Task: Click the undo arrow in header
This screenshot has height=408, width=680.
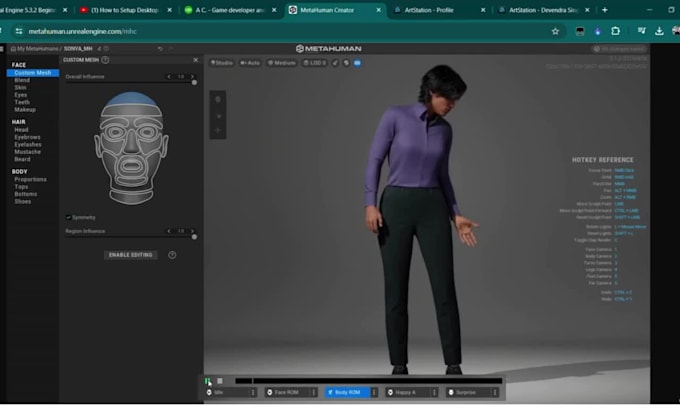Action: click(160, 49)
